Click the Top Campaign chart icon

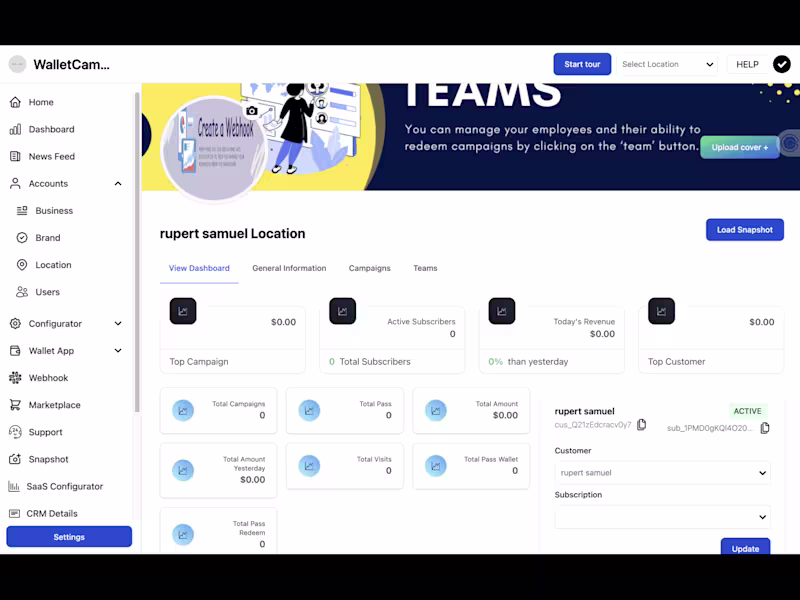(x=183, y=311)
